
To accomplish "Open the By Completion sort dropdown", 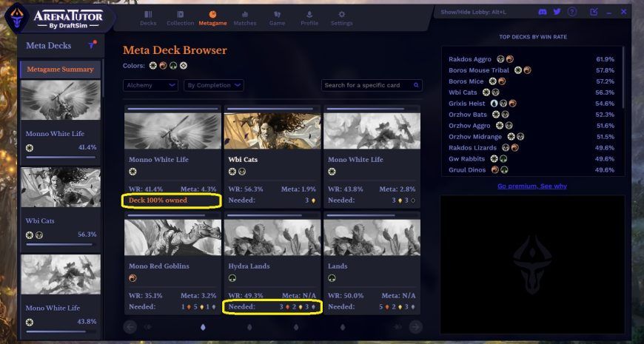I will pyautogui.click(x=214, y=85).
